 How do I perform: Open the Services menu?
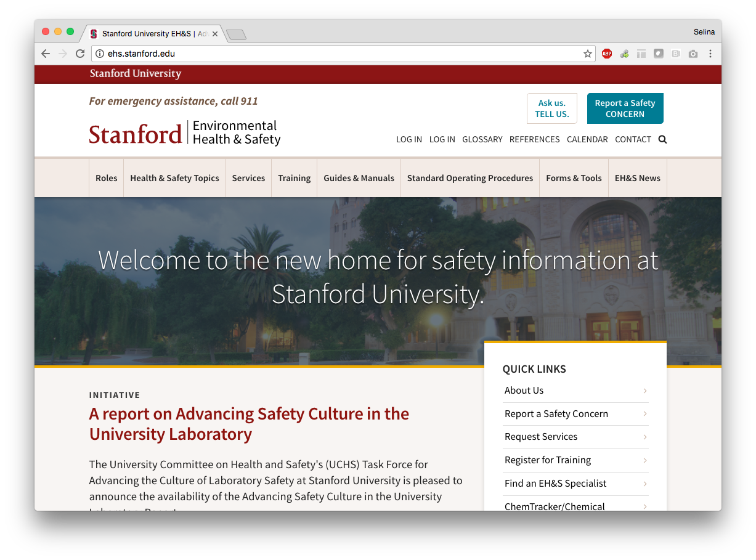(248, 178)
